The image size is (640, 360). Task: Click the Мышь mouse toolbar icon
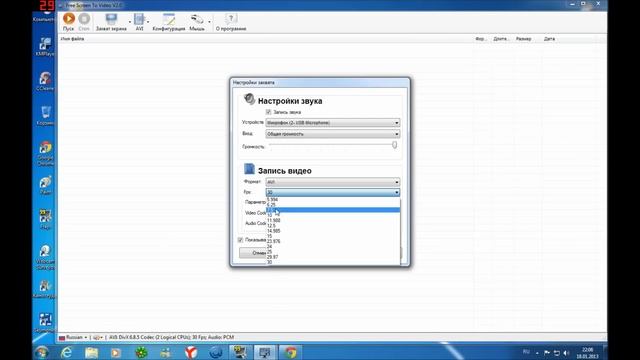click(x=197, y=22)
